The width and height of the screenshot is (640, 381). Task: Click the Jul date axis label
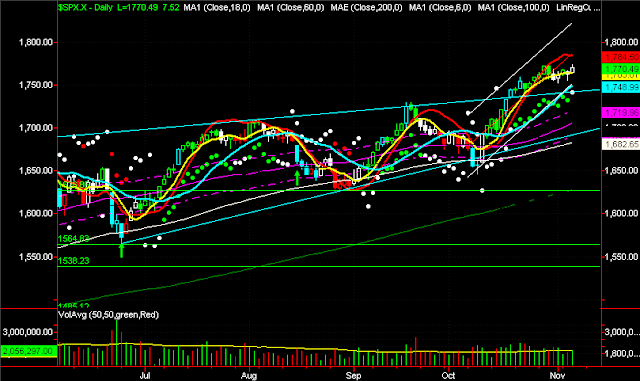tap(145, 375)
